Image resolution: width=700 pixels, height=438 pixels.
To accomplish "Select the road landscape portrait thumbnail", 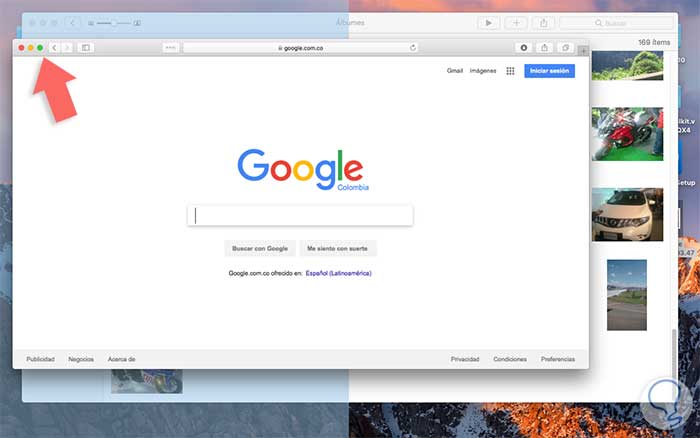I will point(627,295).
